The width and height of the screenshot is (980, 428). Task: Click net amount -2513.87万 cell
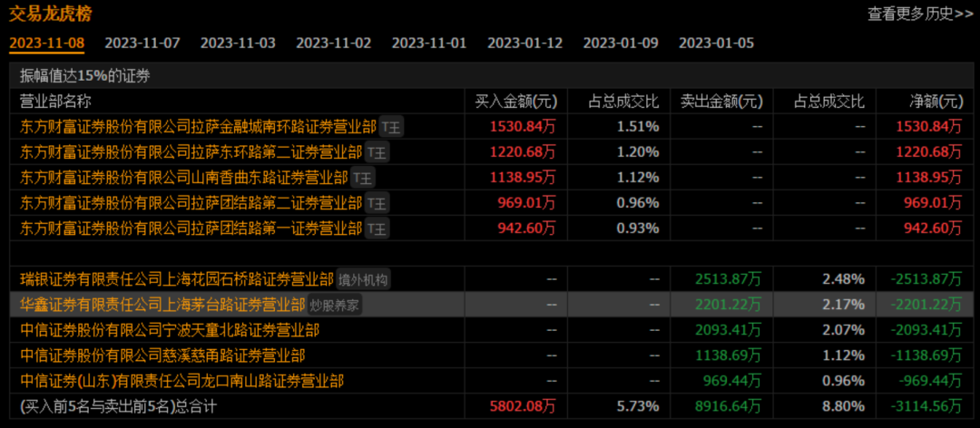(x=926, y=278)
